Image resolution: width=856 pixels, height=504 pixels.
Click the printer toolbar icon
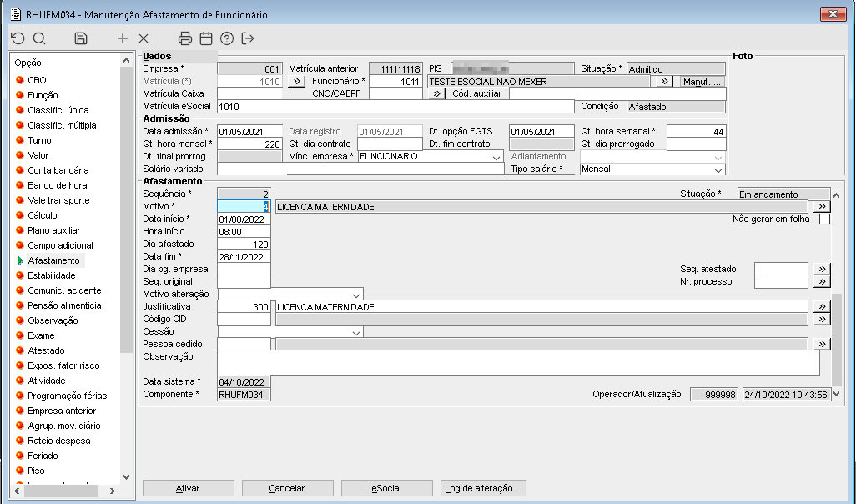(x=185, y=38)
